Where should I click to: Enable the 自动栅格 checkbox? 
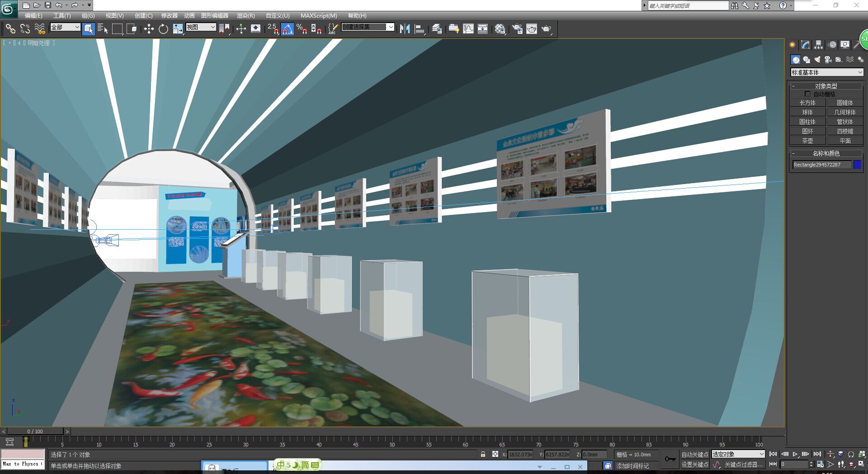[807, 94]
